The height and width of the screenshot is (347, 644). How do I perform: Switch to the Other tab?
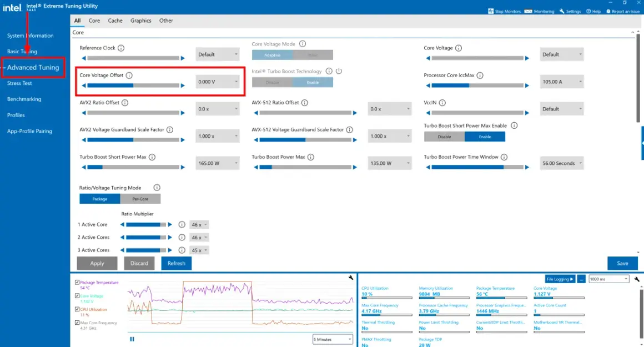pyautogui.click(x=166, y=21)
